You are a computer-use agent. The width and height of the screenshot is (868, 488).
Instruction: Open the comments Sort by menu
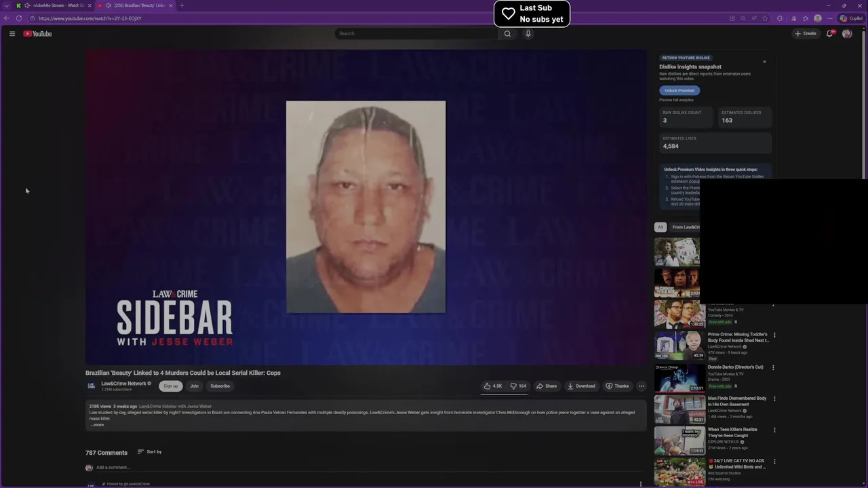click(x=150, y=451)
